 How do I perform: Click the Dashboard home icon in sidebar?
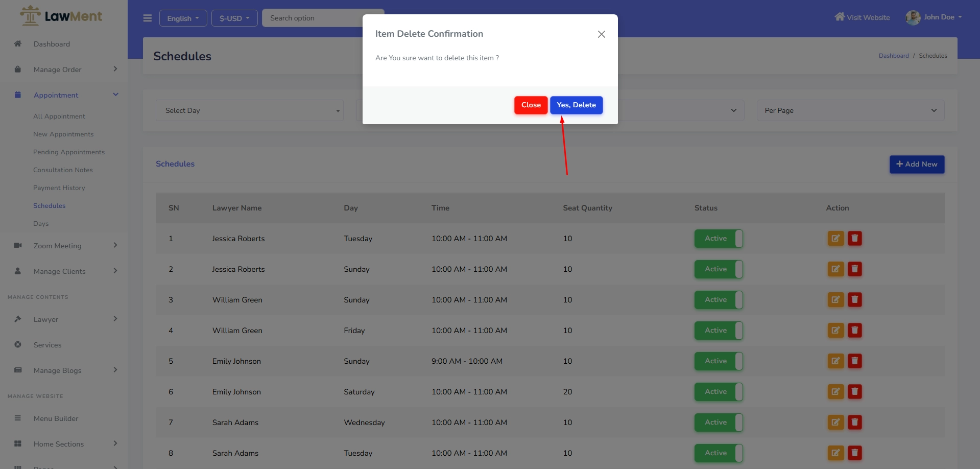tap(18, 43)
